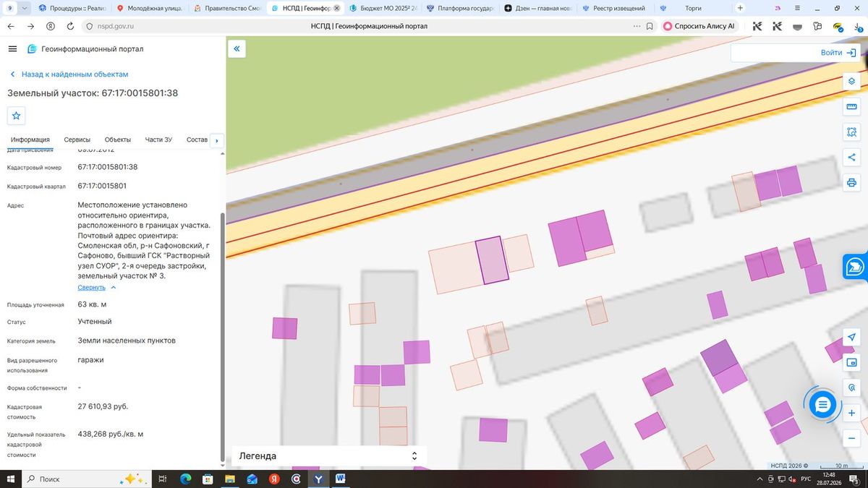
Task: Bookmark the page in address bar
Action: (650, 26)
